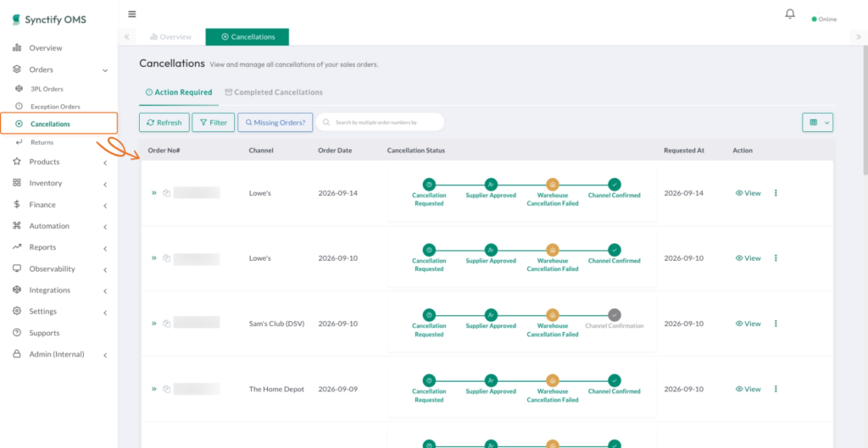Copy order number of Home Depot row
This screenshot has height=448, width=868.
click(x=167, y=389)
